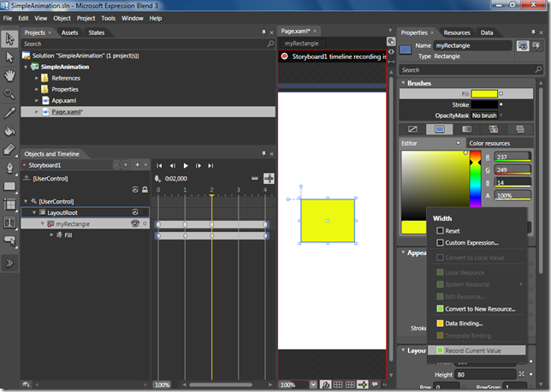
Task: Choose the Pan hand tool
Action: (x=10, y=75)
